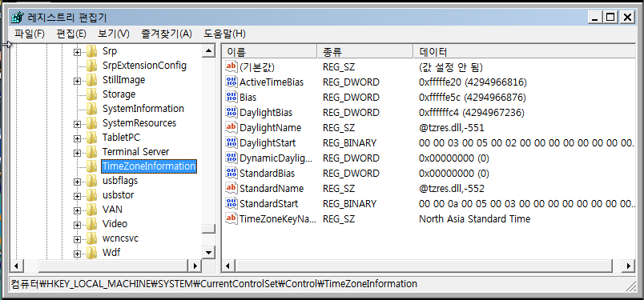Viewport: 644px width, 300px height.
Task: Click the Registry Editor title bar icon
Action: 18,17
